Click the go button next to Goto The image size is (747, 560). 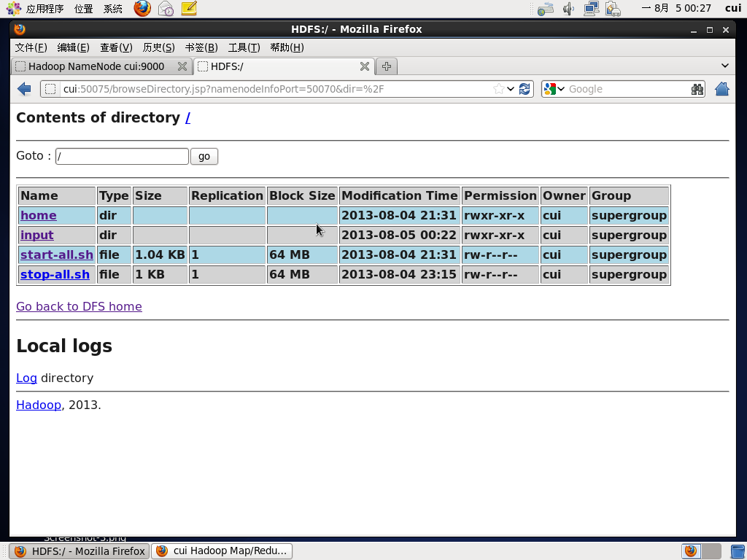[204, 156]
